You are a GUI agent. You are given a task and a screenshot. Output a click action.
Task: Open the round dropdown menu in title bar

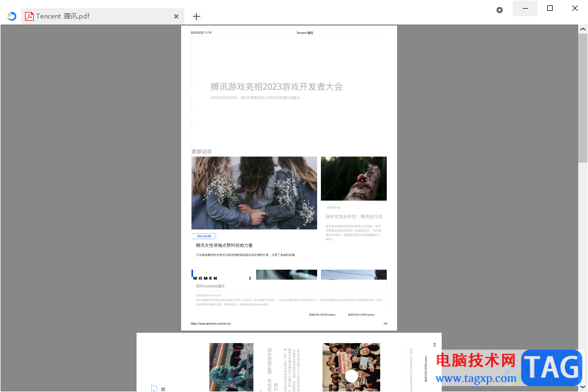click(x=499, y=10)
